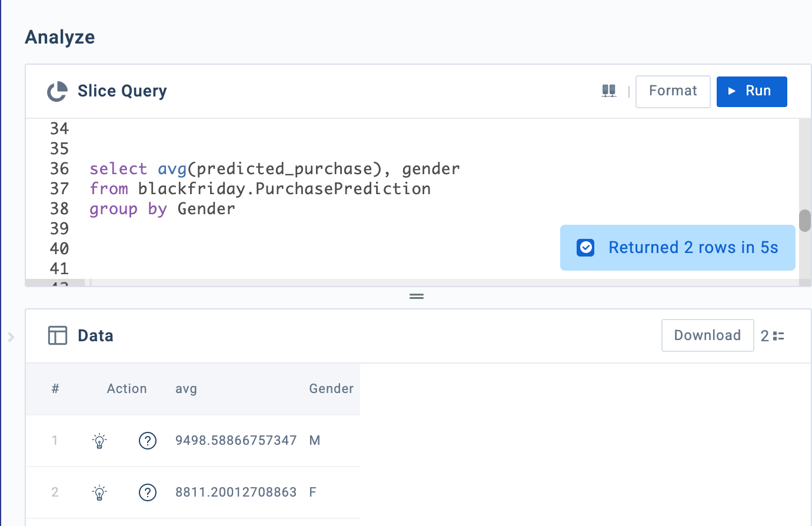Click the question mark icon in row 1
812x526 pixels.
click(148, 441)
